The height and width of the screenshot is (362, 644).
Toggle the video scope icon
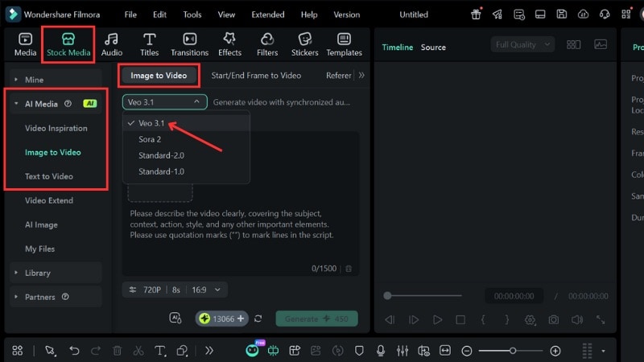[601, 44]
